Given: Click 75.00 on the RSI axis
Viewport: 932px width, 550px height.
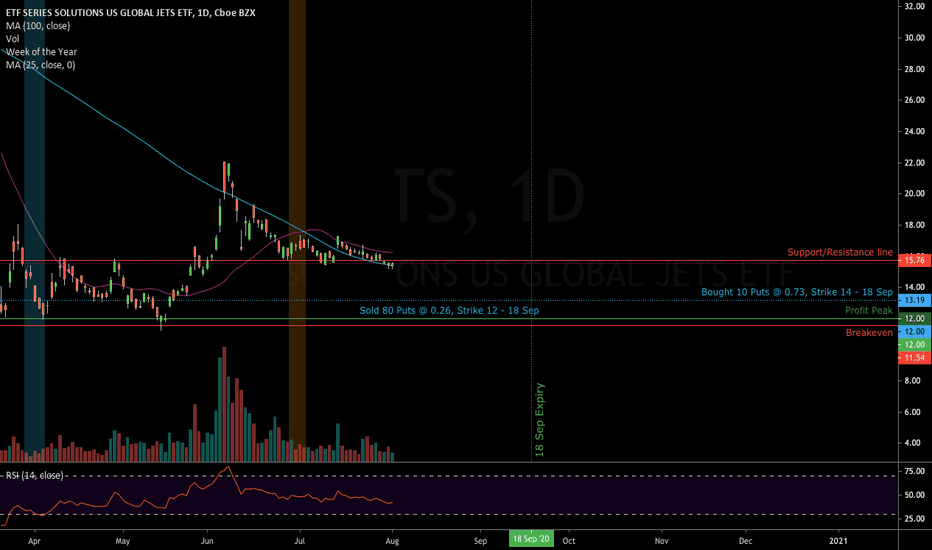Looking at the screenshot, I should [x=915, y=471].
